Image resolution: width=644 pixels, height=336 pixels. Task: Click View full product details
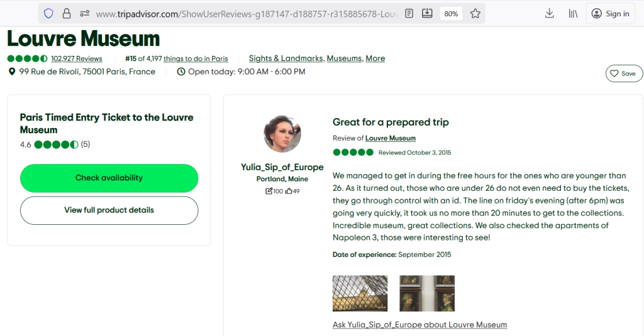tap(109, 210)
